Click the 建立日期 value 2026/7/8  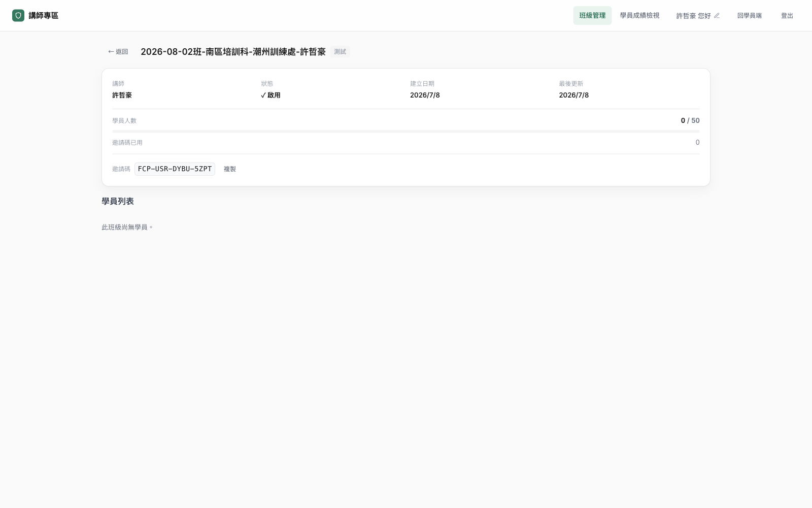pyautogui.click(x=425, y=96)
